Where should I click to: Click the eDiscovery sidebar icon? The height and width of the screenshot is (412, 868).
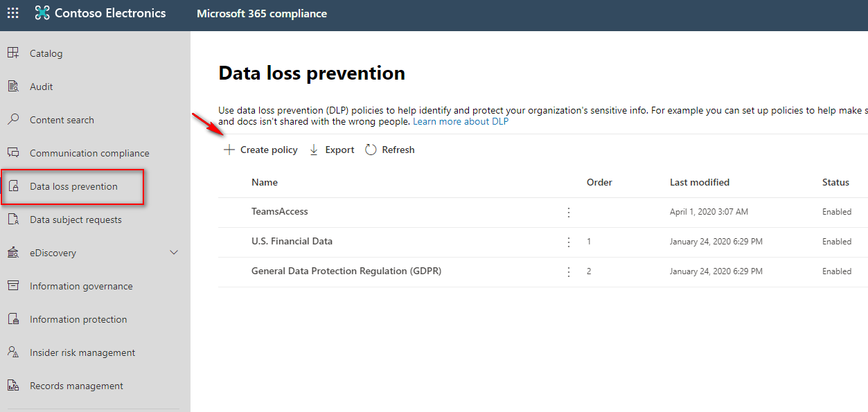pyautogui.click(x=13, y=253)
